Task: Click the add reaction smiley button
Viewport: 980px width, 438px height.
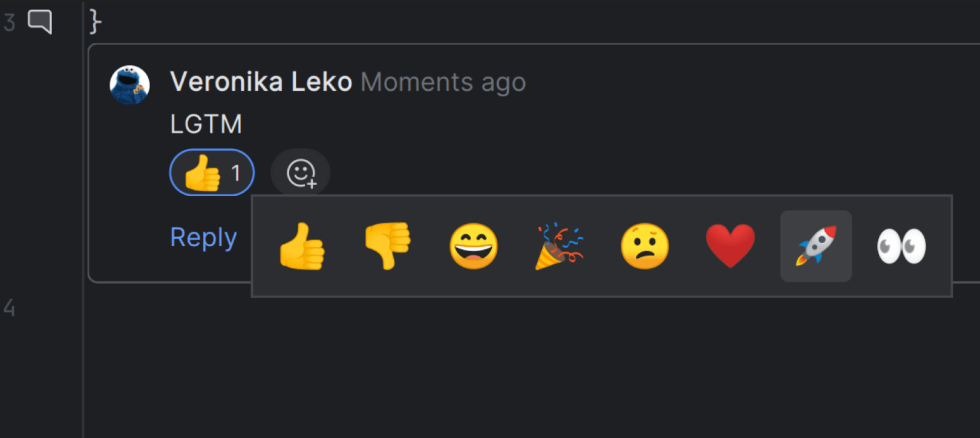Action: click(x=301, y=173)
